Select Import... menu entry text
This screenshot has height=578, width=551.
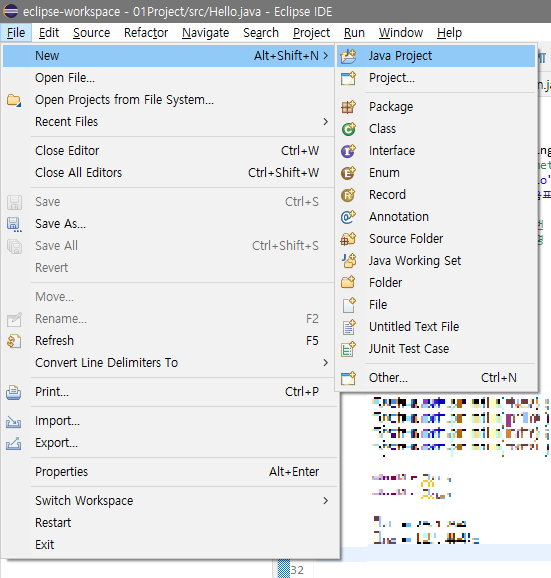(57, 421)
